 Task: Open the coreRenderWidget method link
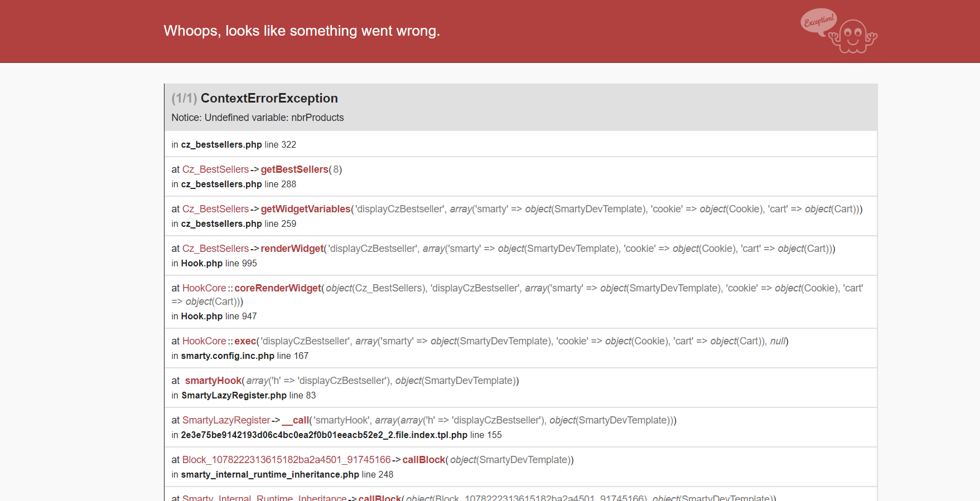[278, 288]
